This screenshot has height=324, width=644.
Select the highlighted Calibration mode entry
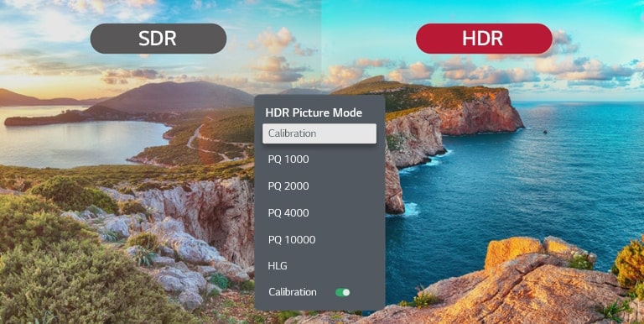[x=319, y=133]
